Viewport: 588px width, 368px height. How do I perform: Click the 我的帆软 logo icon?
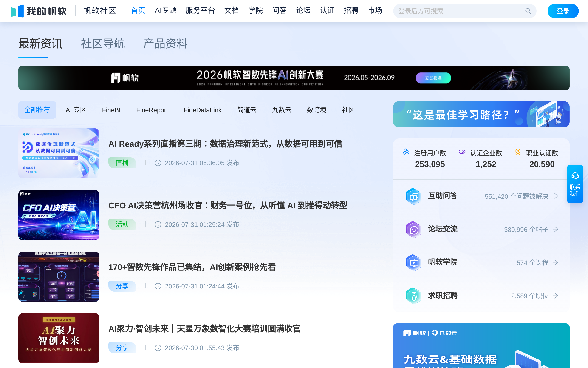(17, 11)
